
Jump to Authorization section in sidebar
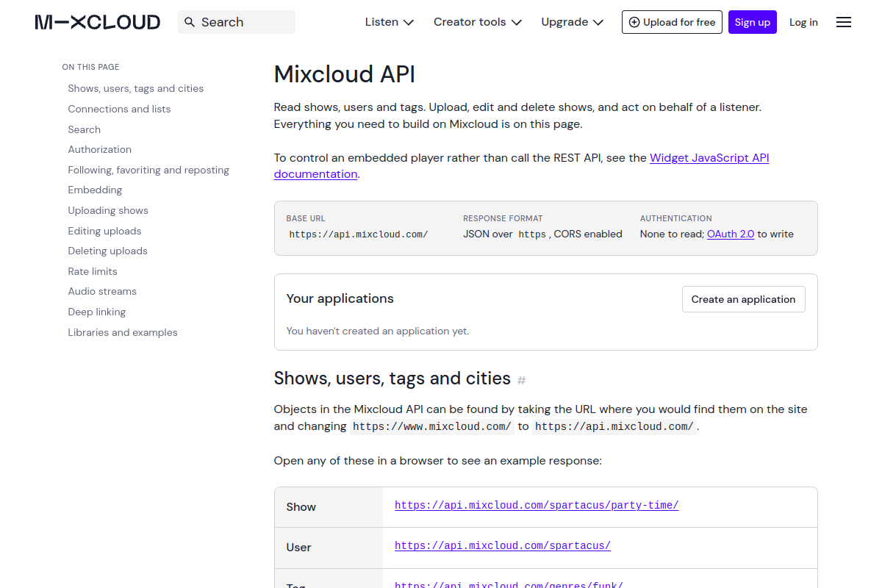point(100,149)
